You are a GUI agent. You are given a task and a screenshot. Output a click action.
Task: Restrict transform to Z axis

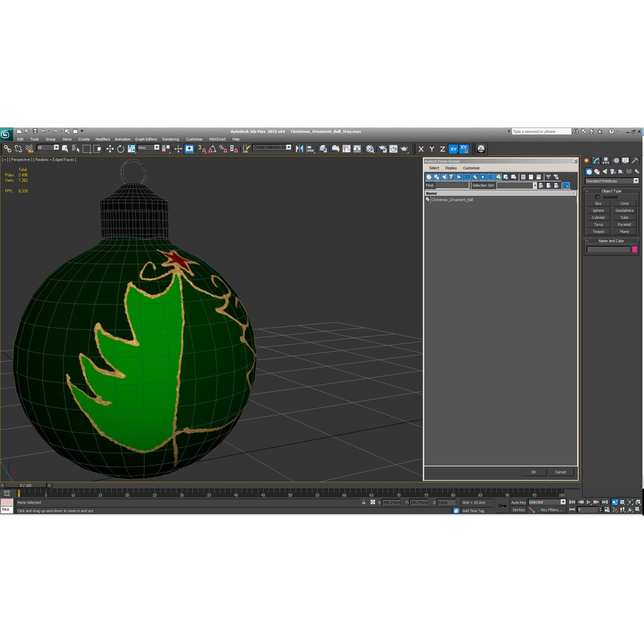click(x=442, y=149)
